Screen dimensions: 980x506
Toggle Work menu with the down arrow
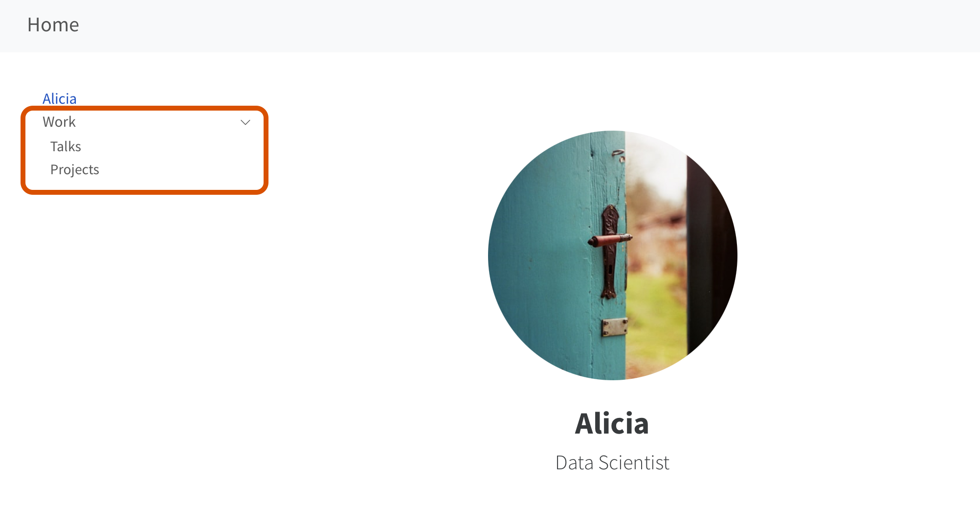click(x=245, y=122)
